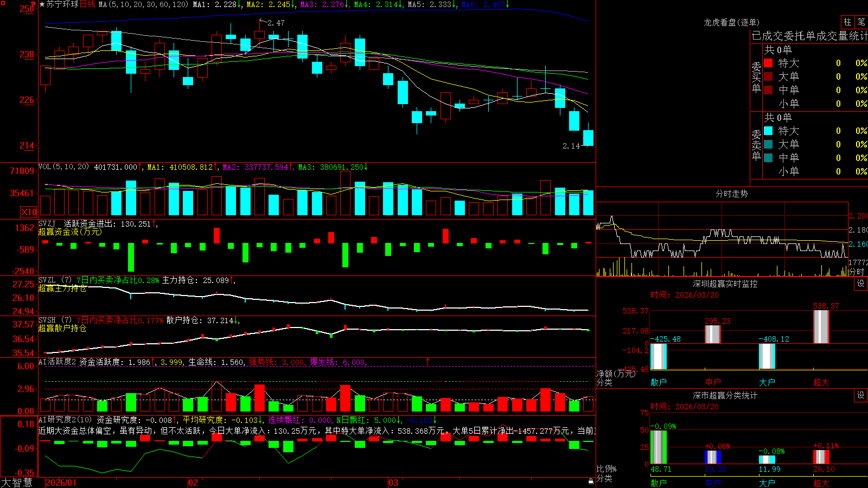Click the star icon before 苏宁环球

coord(42,4)
